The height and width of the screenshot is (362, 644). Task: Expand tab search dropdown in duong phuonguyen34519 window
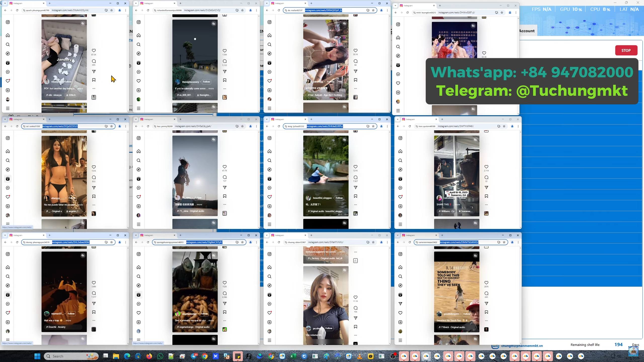point(5,235)
